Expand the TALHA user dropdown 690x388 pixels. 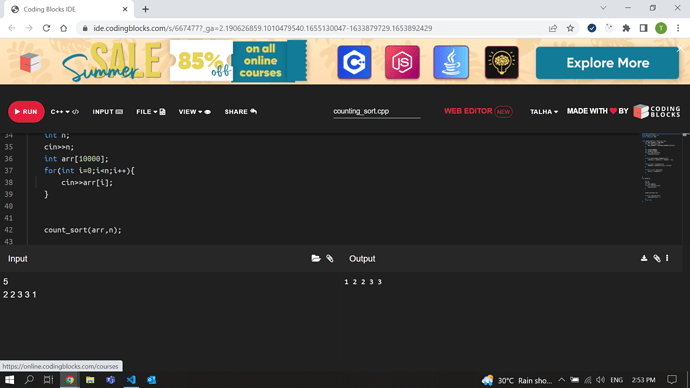[x=543, y=112]
